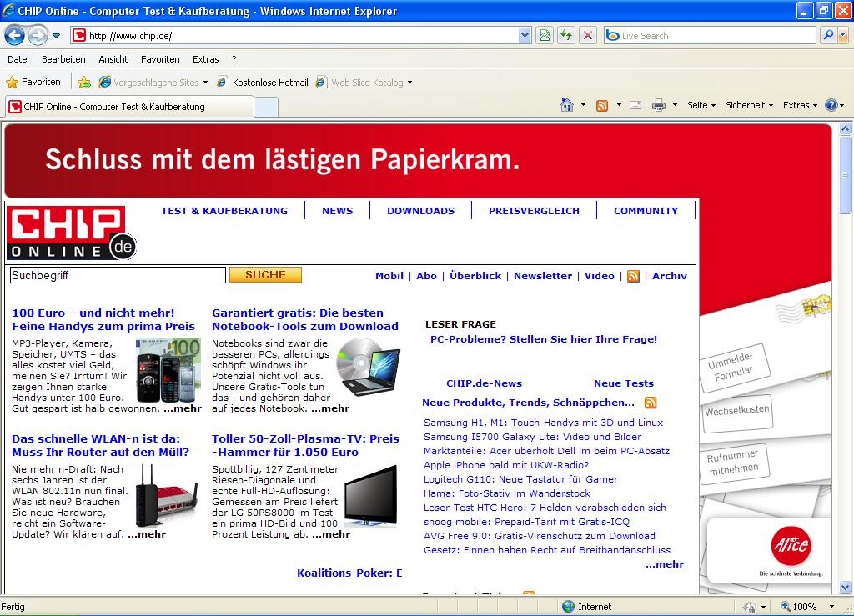Open the recent pages dropdown beside Forward
Screen dimensions: 854x616
pos(56,36)
